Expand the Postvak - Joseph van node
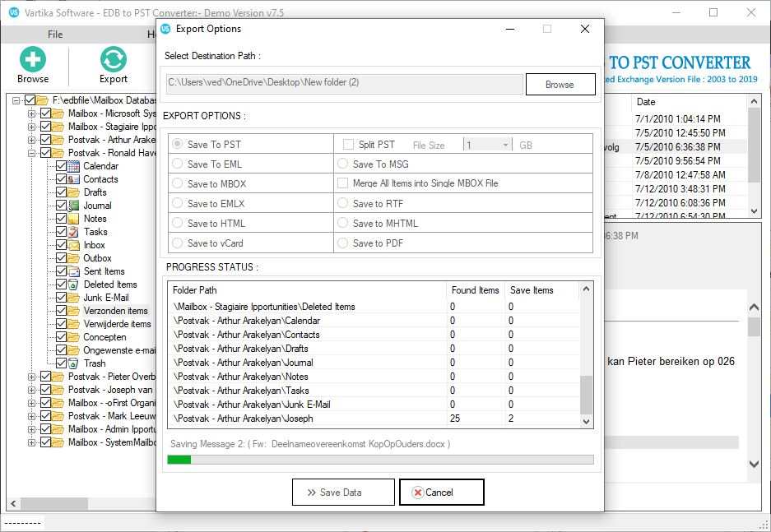771x532 pixels. [x=31, y=390]
